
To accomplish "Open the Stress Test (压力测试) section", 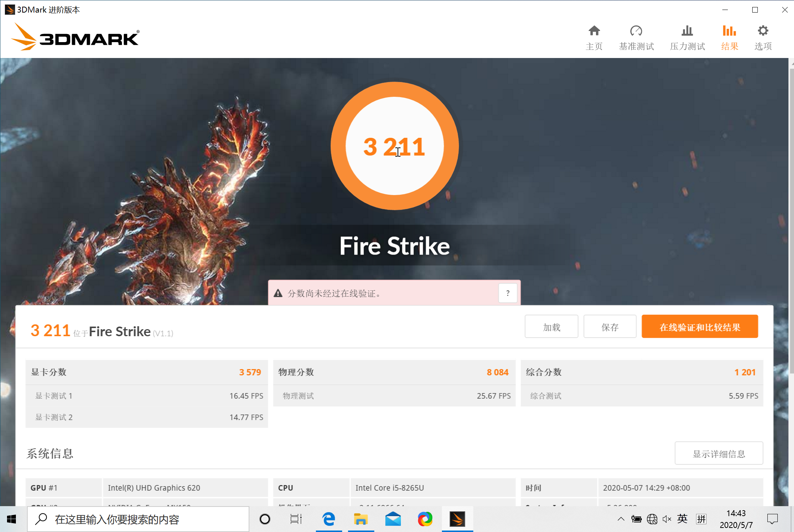I will click(687, 38).
